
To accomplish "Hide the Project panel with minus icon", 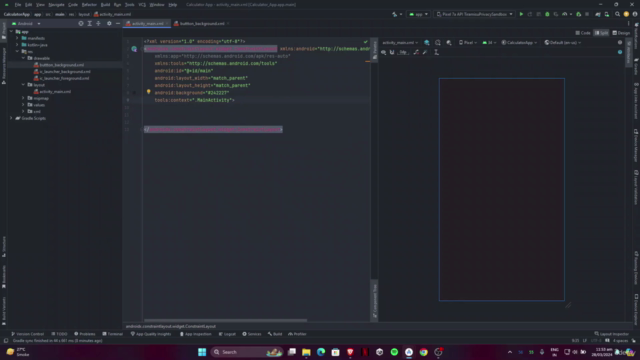I will [118, 24].
